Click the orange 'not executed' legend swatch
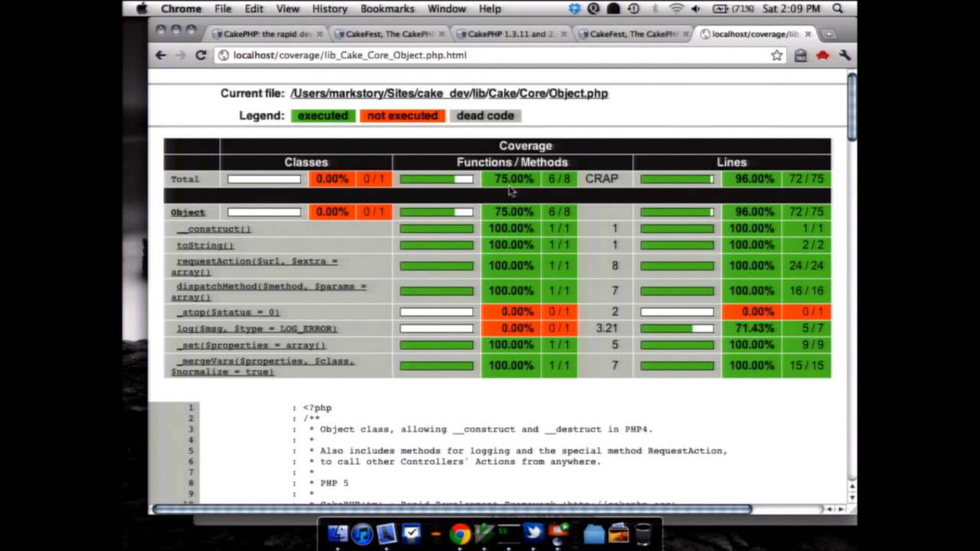 click(403, 116)
